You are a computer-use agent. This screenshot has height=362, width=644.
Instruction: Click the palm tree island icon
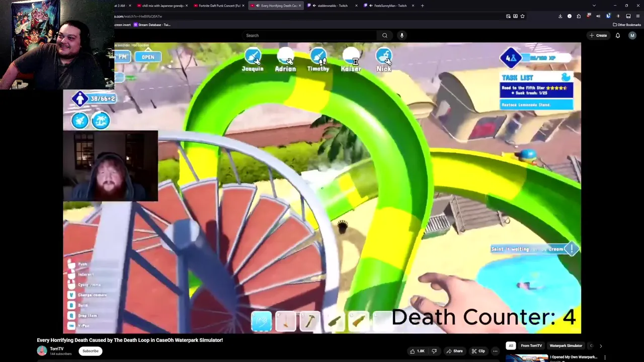tap(101, 121)
